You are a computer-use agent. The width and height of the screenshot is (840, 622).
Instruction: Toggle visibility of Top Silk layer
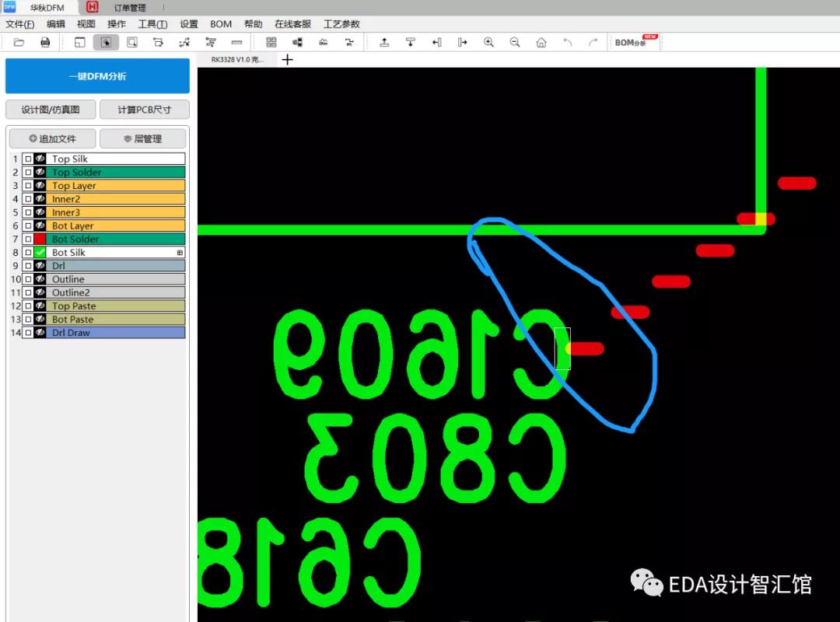pos(40,159)
